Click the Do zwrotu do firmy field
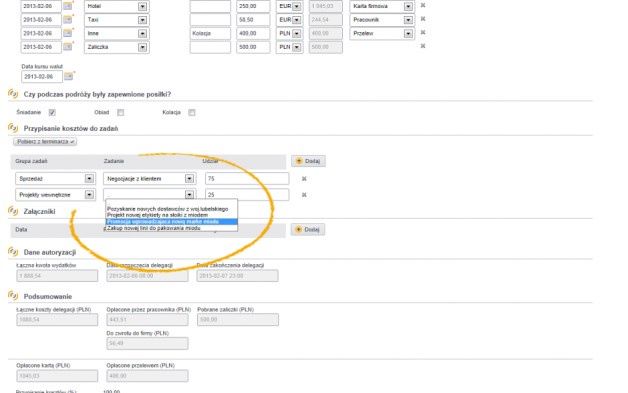This screenshot has width=628, height=393. 147,343
